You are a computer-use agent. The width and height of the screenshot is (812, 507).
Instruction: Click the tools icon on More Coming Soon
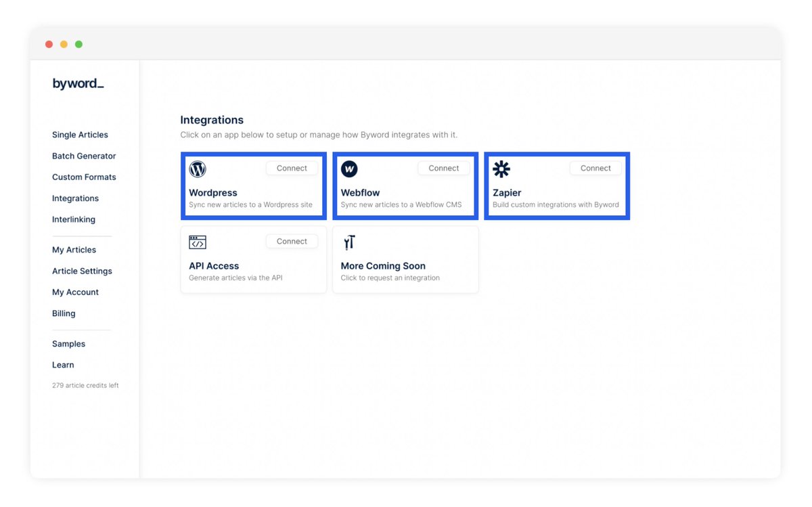(349, 242)
